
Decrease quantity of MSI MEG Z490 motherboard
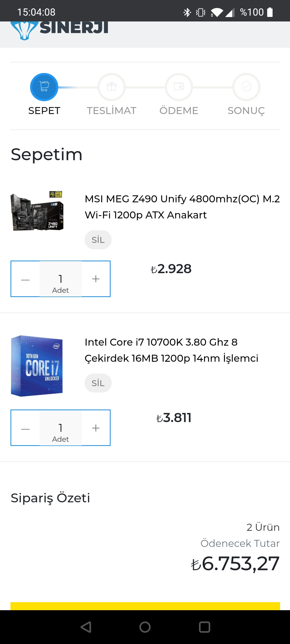[25, 279]
